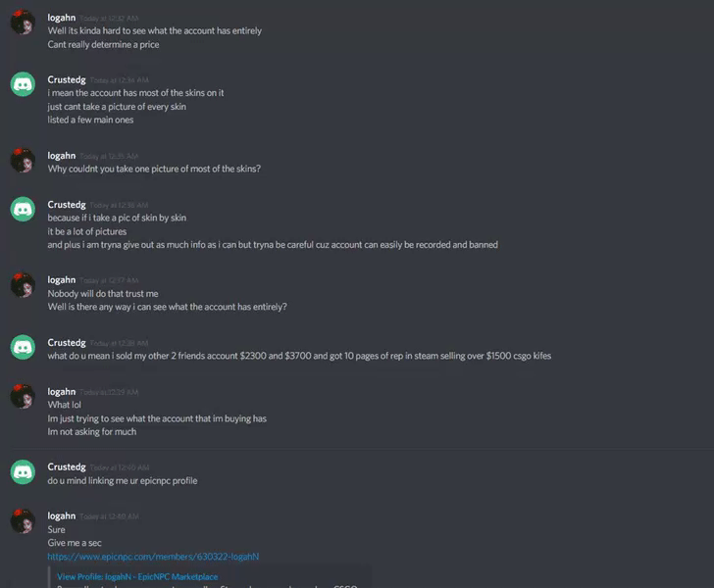Open logahn's avatar beside "Why couldnt you take" message
Image resolution: width=714 pixels, height=588 pixels.
pos(23,160)
